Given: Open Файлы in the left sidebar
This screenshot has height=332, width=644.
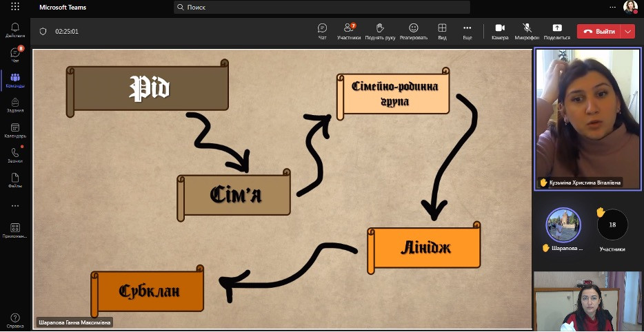Looking at the screenshot, I should (15, 180).
